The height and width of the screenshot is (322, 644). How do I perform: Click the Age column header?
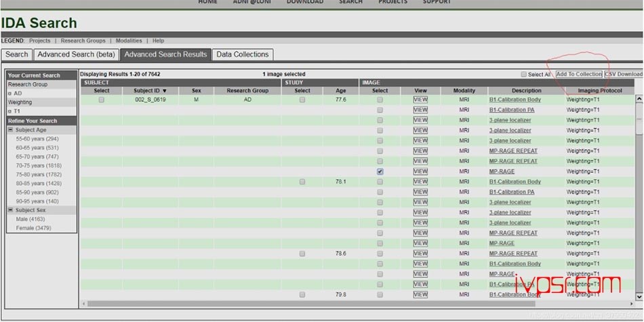pyautogui.click(x=341, y=91)
